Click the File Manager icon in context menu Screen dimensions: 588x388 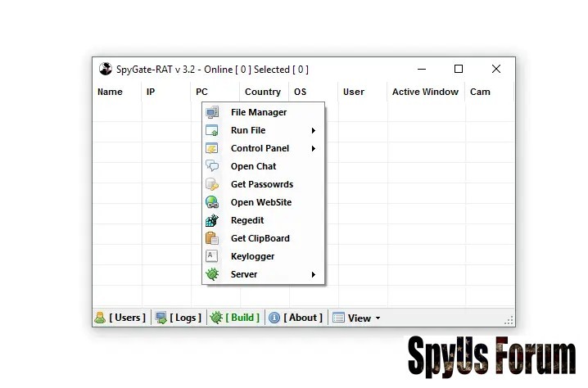212,112
